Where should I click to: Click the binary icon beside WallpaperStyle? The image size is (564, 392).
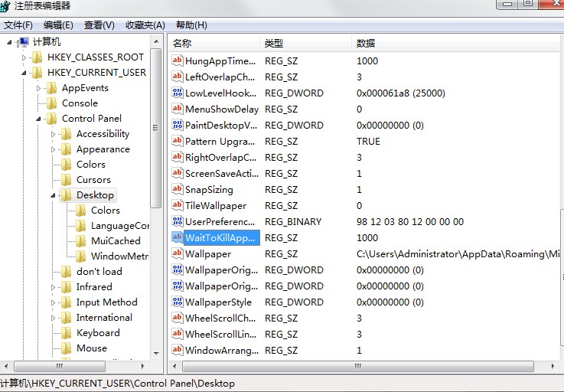[x=178, y=302]
